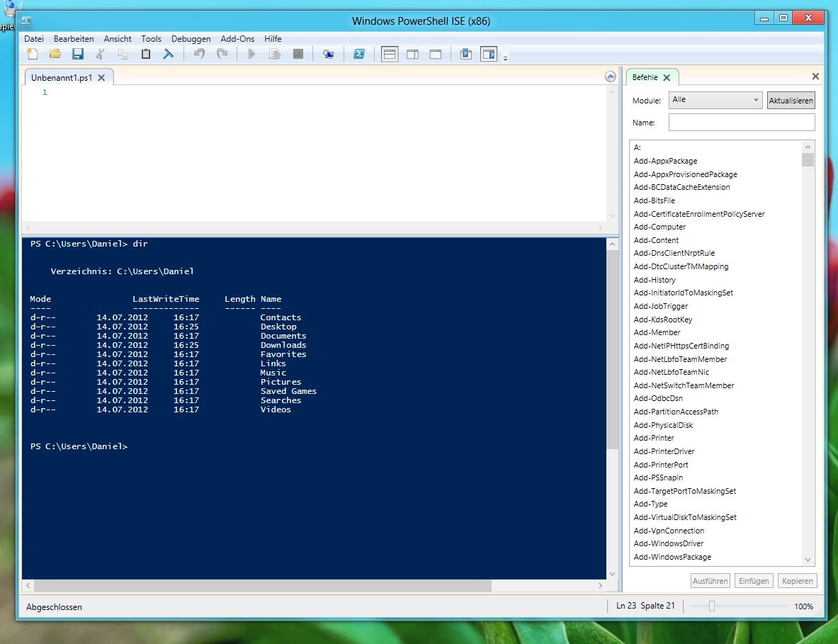
Task: Undo the last action in toolbar
Action: pyautogui.click(x=199, y=54)
